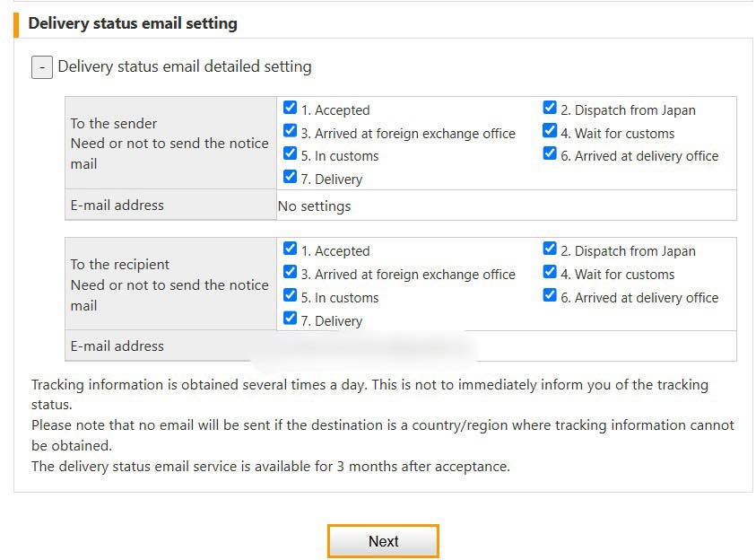Viewport: 756px width, 560px height.
Task: Collapse Delivery status email detailed setting
Action: click(x=41, y=67)
